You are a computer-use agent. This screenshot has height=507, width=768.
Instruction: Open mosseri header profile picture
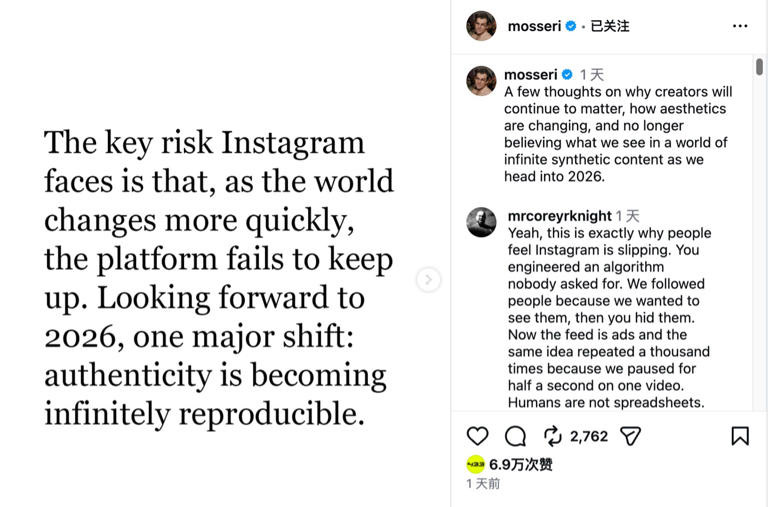pos(481,26)
